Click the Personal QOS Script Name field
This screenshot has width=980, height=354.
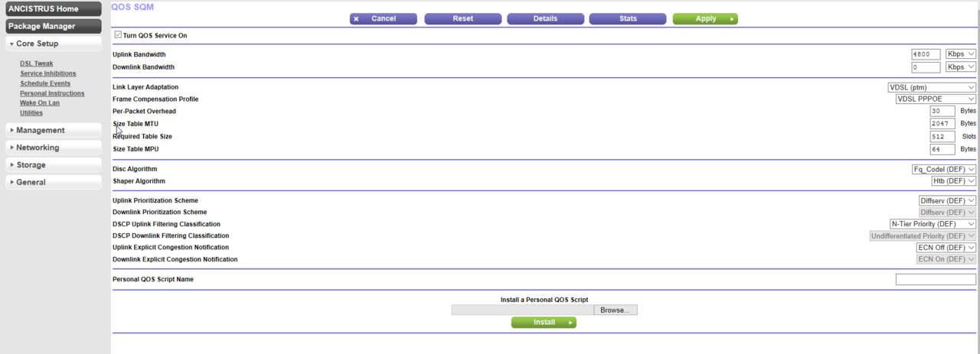pyautogui.click(x=936, y=280)
